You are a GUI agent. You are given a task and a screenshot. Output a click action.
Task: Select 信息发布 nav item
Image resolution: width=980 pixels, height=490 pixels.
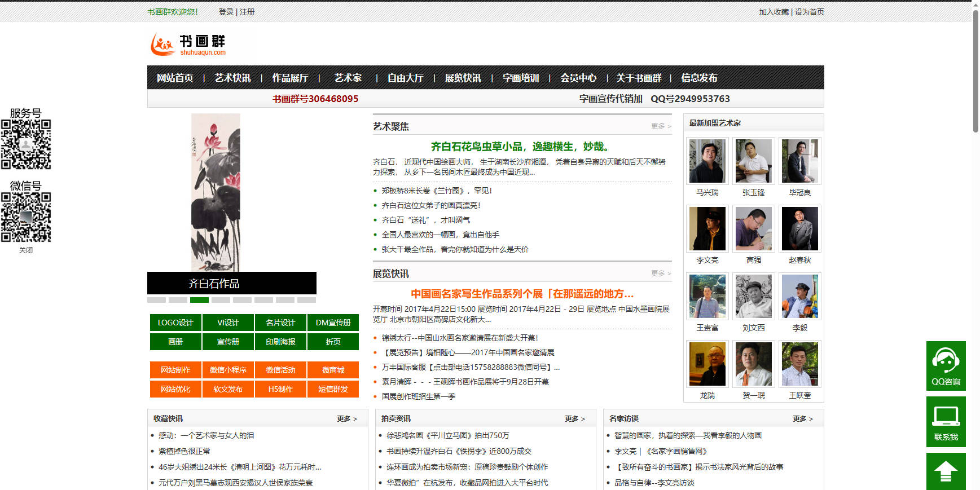(699, 78)
